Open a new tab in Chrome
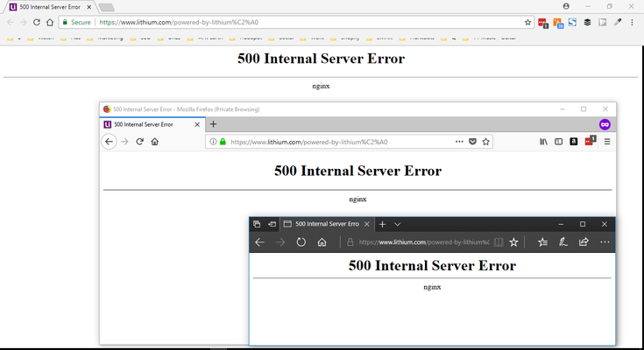644x350 pixels. point(106,7)
